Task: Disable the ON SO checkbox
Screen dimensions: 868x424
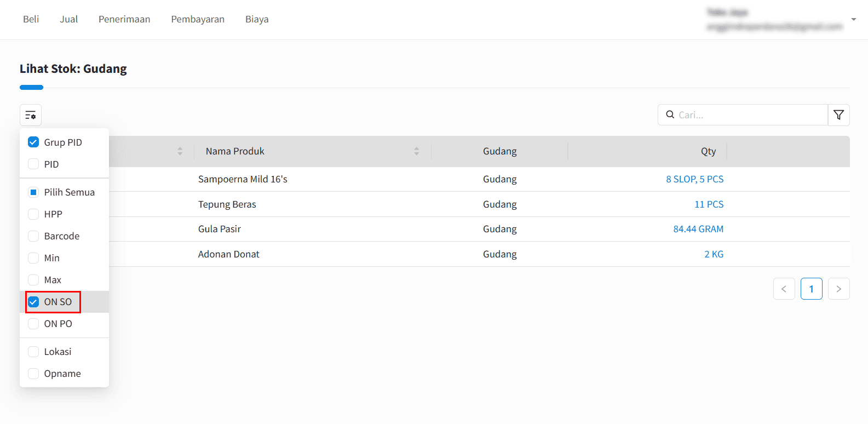Action: coord(33,302)
